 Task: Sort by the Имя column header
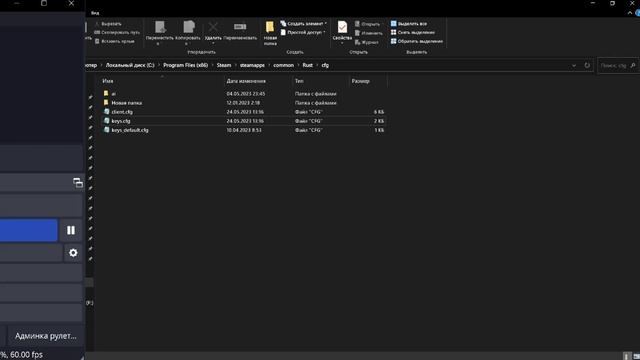(108, 81)
